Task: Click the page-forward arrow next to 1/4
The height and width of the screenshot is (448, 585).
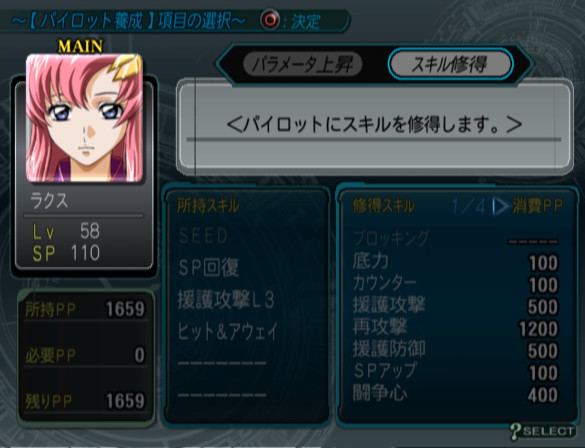Action: pyautogui.click(x=500, y=206)
